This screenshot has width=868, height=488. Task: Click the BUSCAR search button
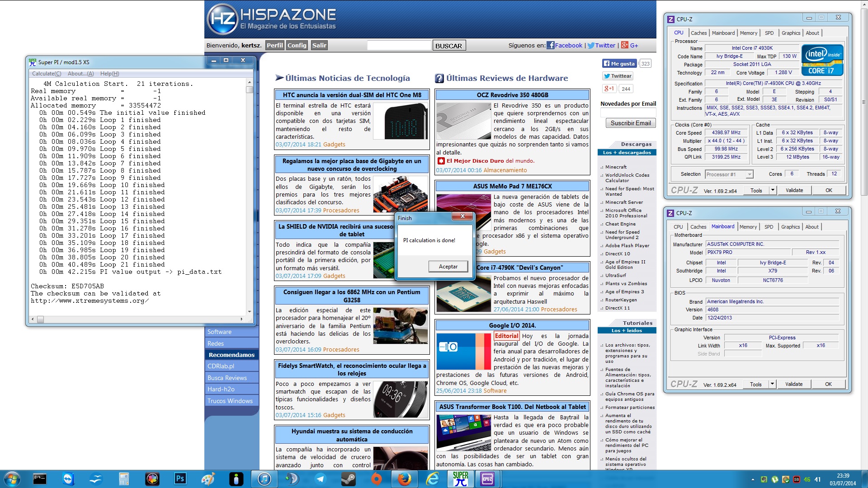[x=448, y=46]
